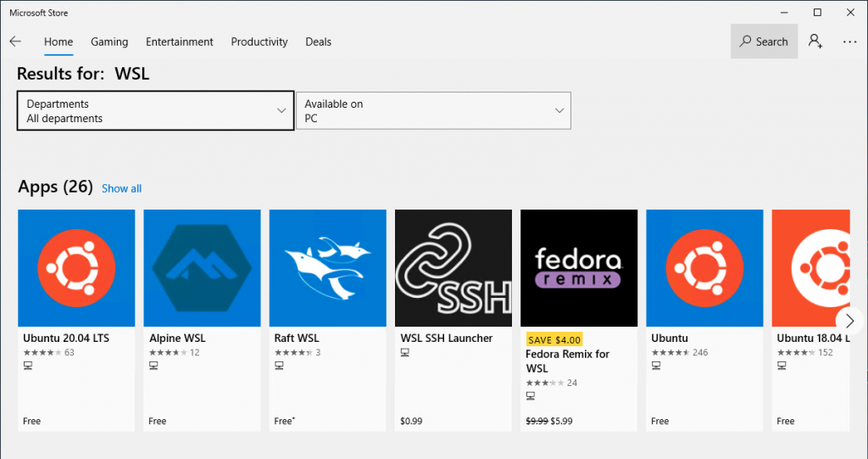This screenshot has width=868, height=459.
Task: Click the SAVE $4.00 badge
Action: coord(554,340)
